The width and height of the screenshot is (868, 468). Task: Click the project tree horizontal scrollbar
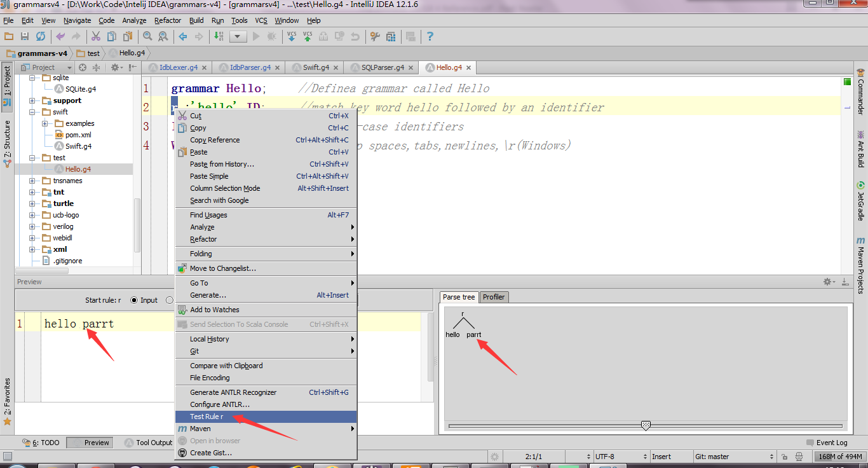(41, 271)
